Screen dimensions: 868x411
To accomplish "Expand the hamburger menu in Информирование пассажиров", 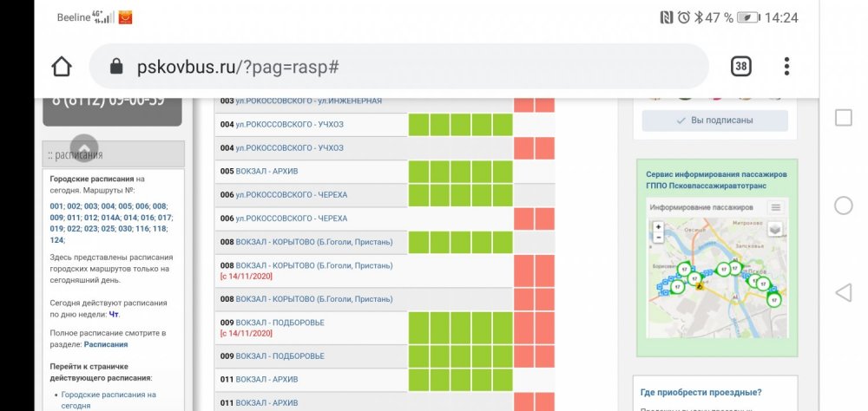I will (x=775, y=207).
